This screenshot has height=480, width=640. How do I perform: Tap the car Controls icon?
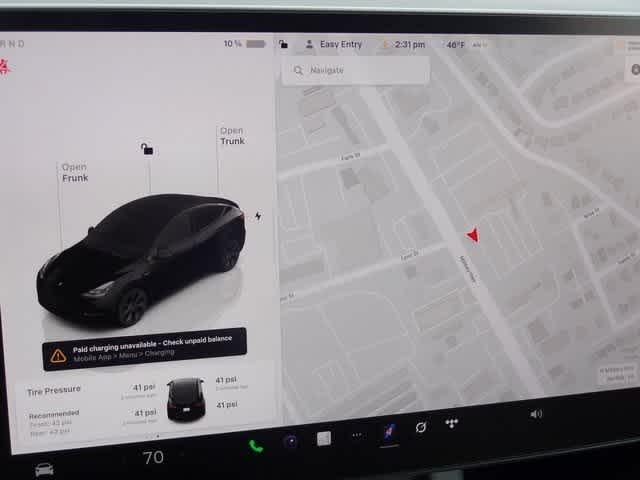click(44, 469)
